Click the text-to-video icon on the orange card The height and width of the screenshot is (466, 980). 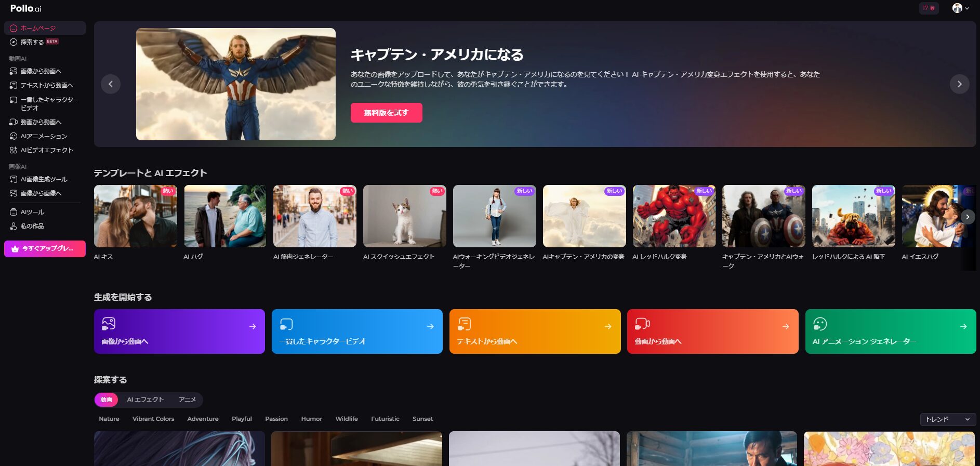point(464,324)
